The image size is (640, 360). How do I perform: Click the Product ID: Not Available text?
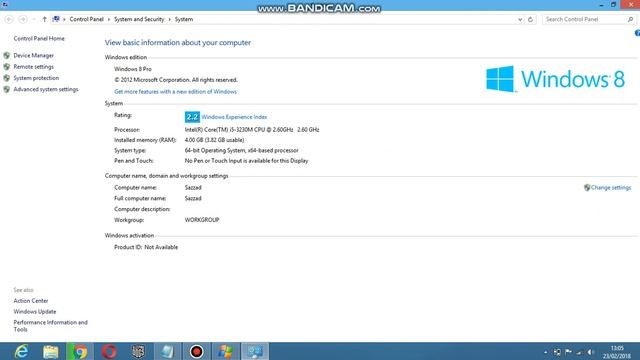pyautogui.click(x=146, y=247)
